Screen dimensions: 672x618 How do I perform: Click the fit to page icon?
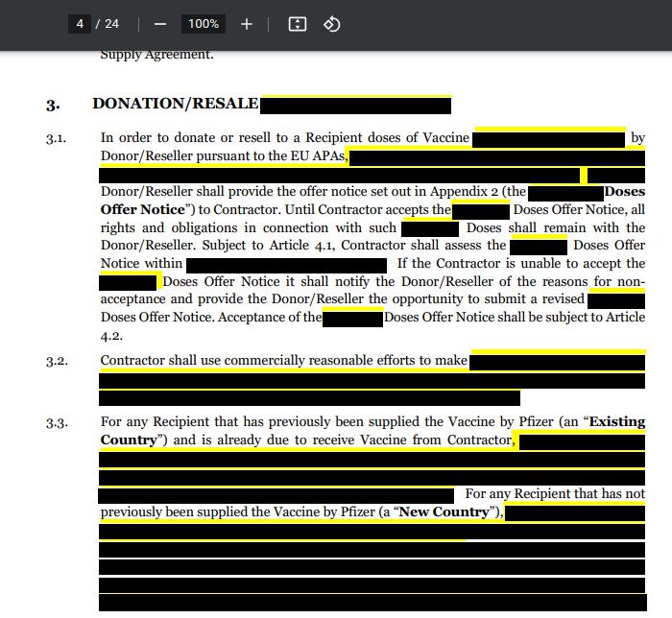click(298, 24)
